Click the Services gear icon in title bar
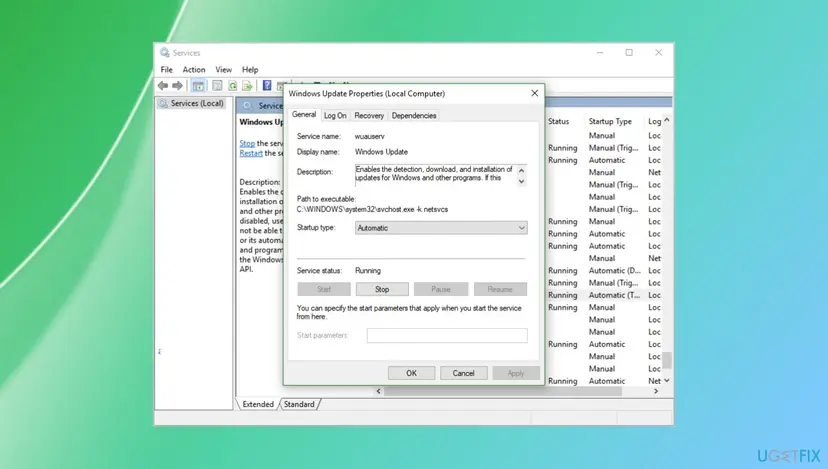828x469 pixels. 165,53
